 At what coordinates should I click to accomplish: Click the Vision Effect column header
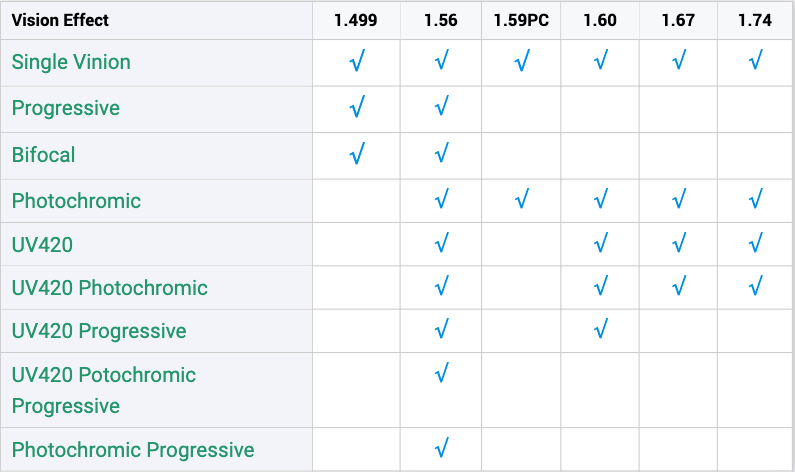61,20
